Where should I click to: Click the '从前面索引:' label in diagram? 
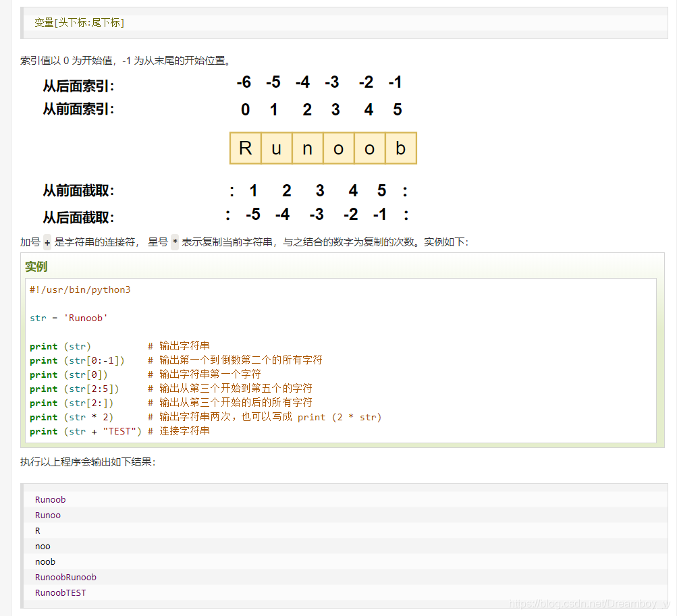tap(78, 109)
